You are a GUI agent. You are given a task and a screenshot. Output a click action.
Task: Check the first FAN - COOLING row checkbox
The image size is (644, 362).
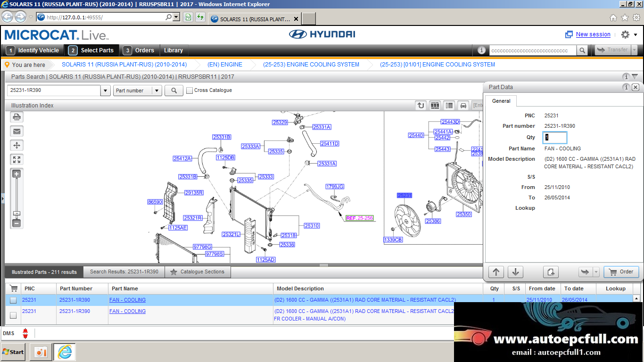13,300
